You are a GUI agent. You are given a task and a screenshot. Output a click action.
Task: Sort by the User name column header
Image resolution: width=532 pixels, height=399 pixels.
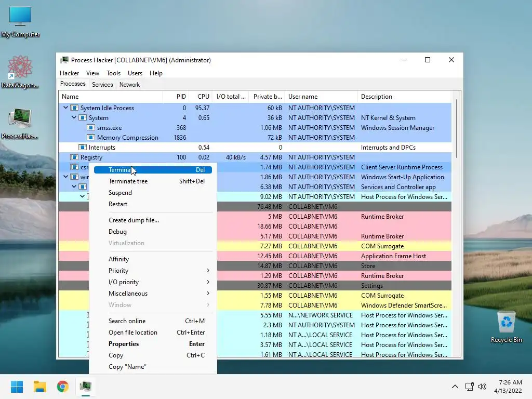coord(321,97)
